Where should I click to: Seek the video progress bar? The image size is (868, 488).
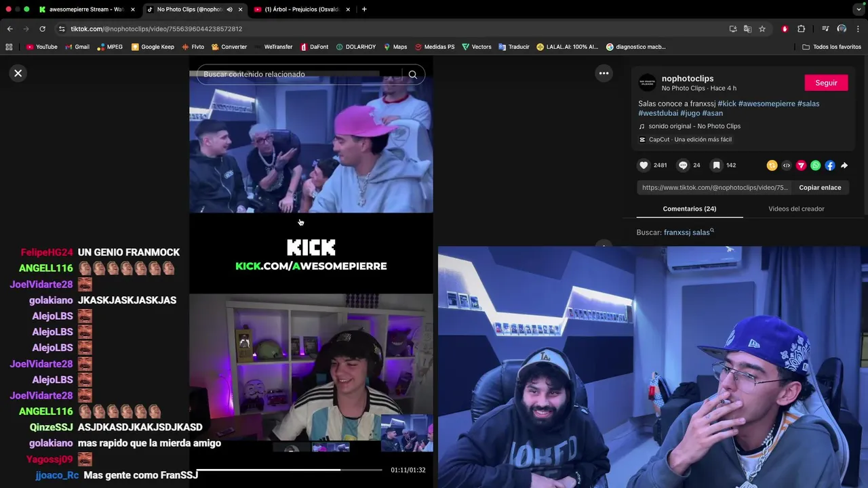[x=290, y=470]
